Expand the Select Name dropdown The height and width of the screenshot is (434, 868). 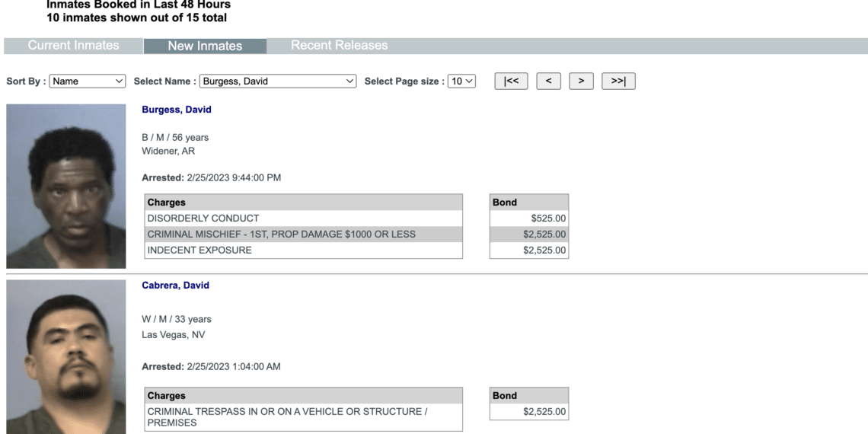click(x=277, y=81)
